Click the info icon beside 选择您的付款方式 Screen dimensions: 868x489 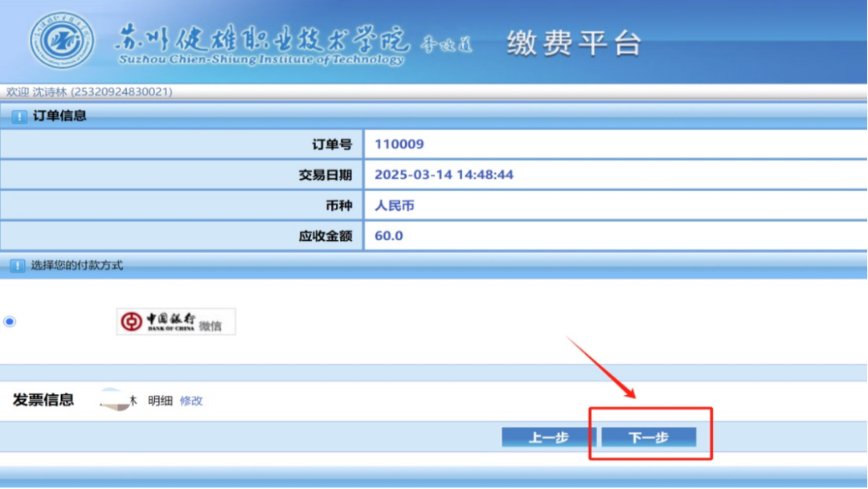pos(17,266)
